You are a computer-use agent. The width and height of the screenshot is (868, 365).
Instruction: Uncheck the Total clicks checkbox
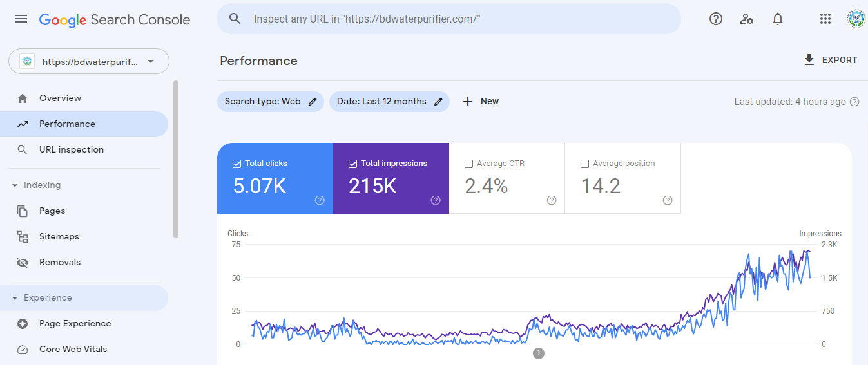coord(236,164)
